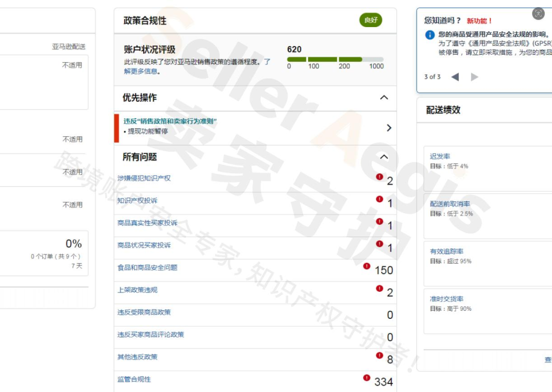The width and height of the screenshot is (552, 392).
Task: Open 知识产权投诉 issue link
Action: click(x=137, y=200)
